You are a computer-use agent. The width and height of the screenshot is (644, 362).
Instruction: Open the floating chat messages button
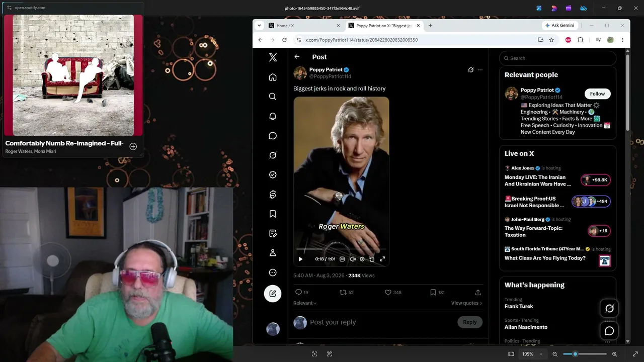click(x=609, y=331)
